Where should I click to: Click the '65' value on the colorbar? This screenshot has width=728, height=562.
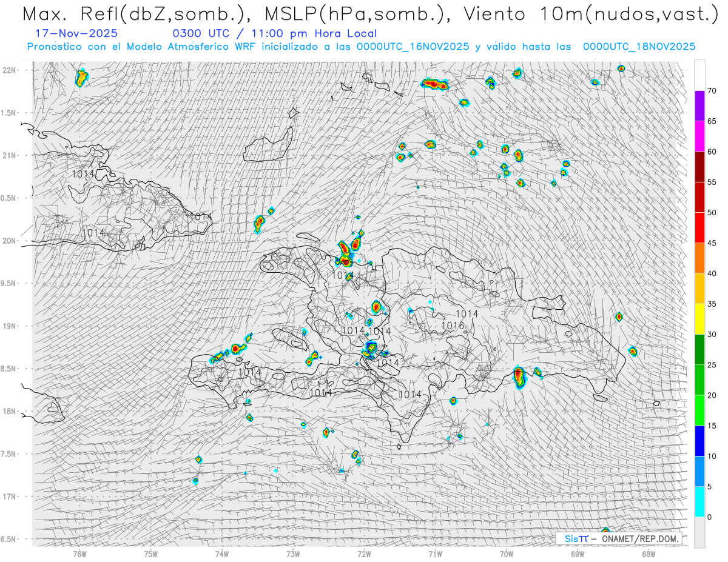coord(712,121)
